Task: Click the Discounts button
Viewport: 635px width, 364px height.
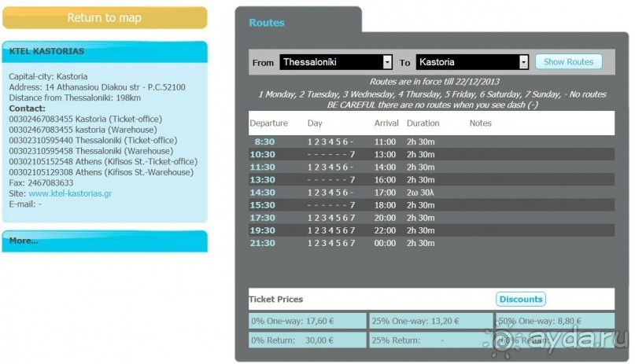Action: click(520, 299)
